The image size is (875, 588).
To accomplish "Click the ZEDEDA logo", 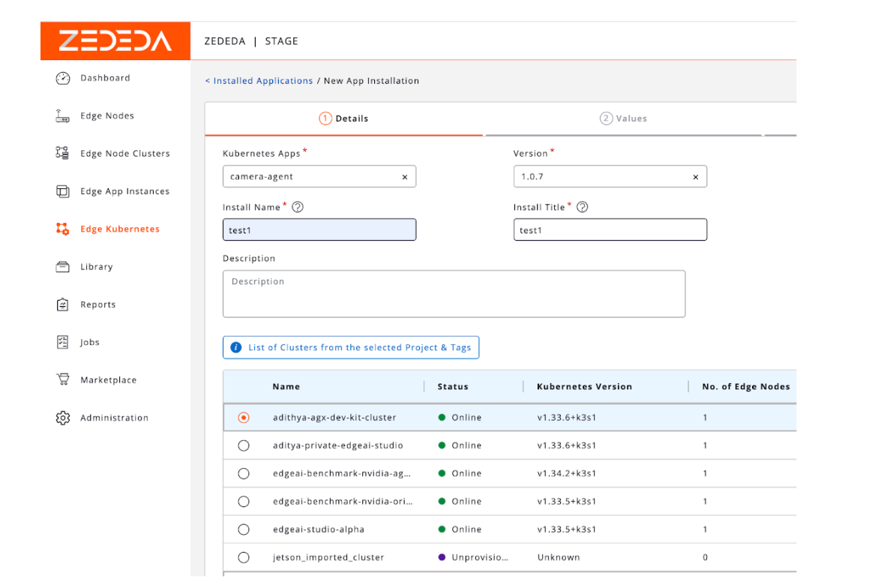I will tap(115, 41).
